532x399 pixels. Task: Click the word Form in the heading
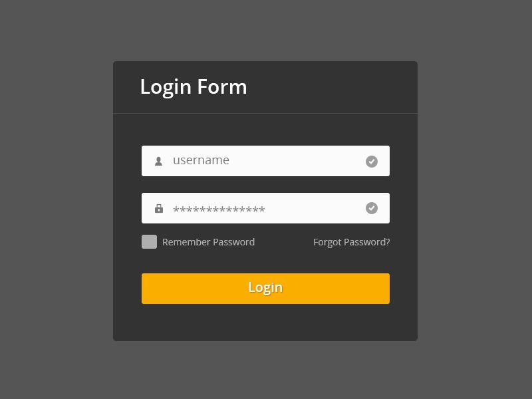click(x=222, y=86)
